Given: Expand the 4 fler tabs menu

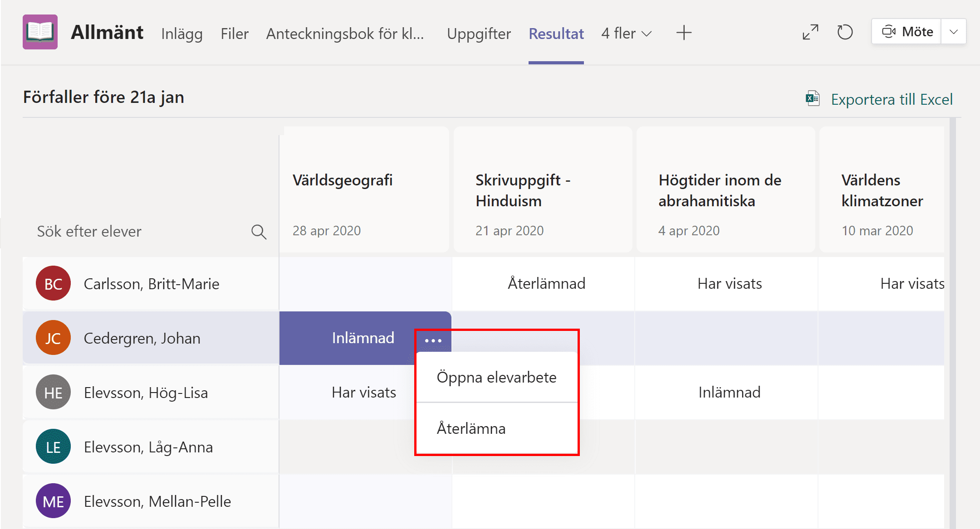Looking at the screenshot, I should pyautogui.click(x=627, y=33).
